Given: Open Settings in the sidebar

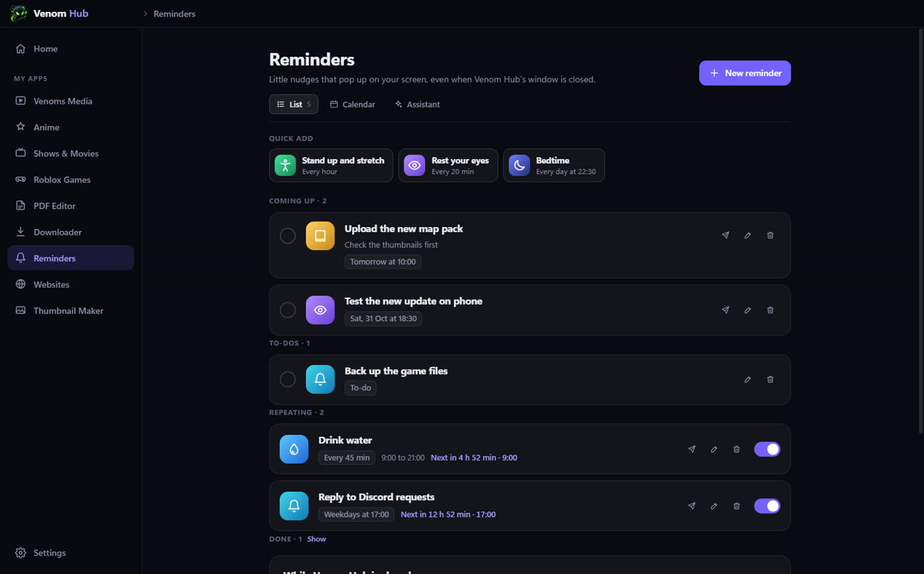Looking at the screenshot, I should pyautogui.click(x=71, y=553).
